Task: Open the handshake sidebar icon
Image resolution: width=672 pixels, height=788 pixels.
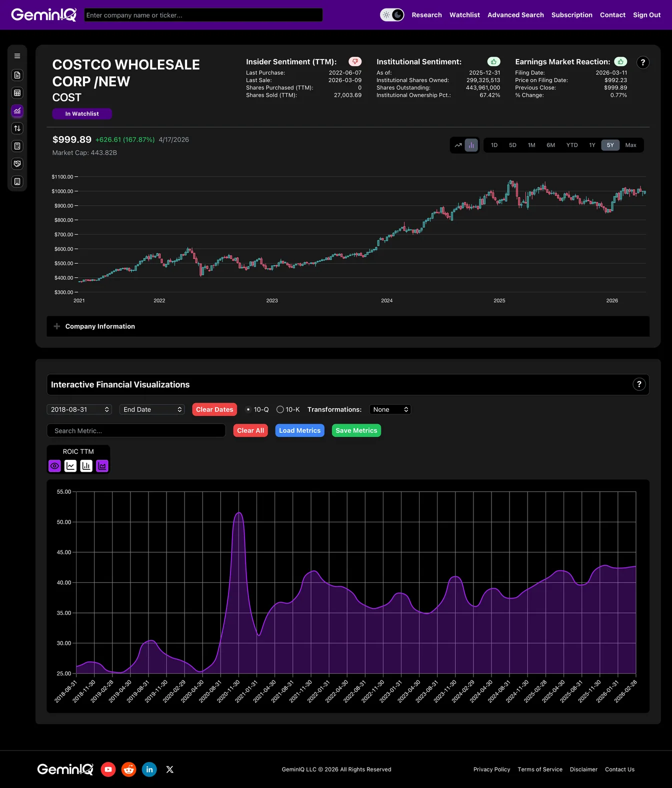Action: point(17,164)
